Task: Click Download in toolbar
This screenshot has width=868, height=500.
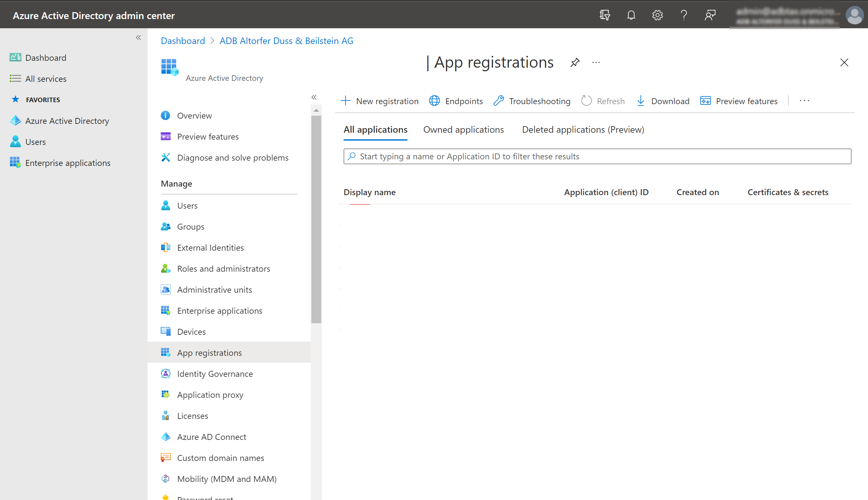Action: click(x=663, y=101)
